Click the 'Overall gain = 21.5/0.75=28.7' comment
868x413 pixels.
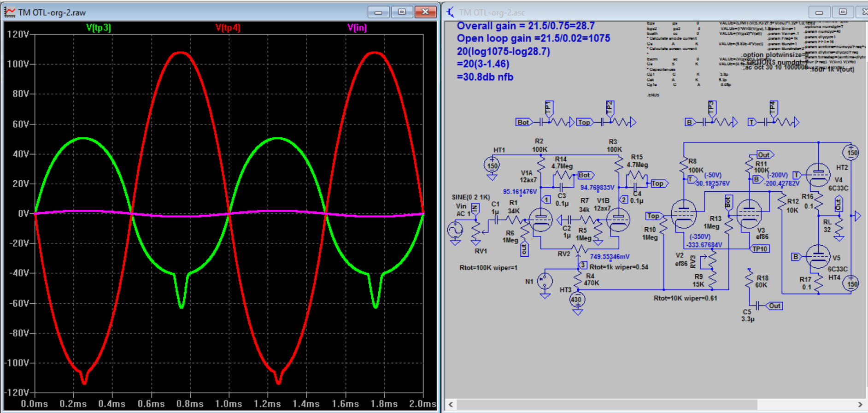(x=526, y=26)
